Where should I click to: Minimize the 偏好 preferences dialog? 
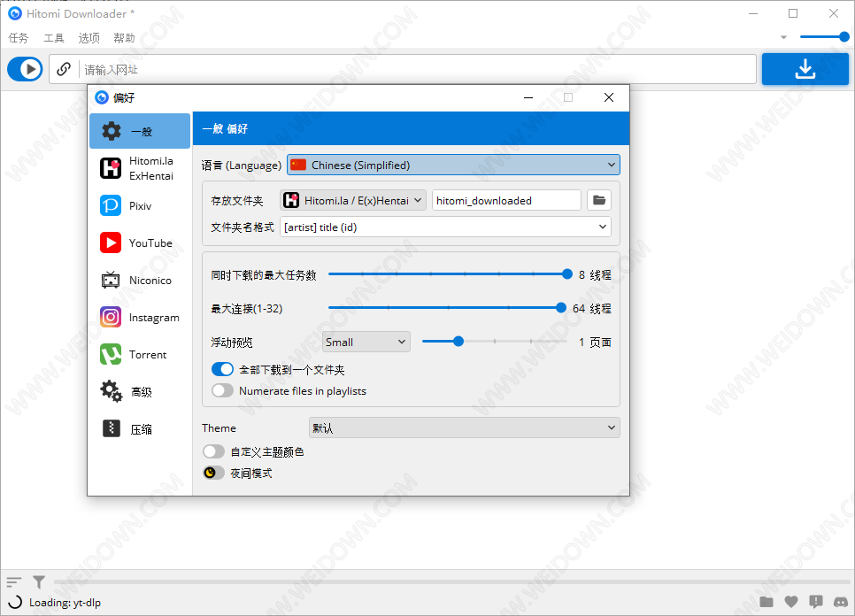coord(528,97)
